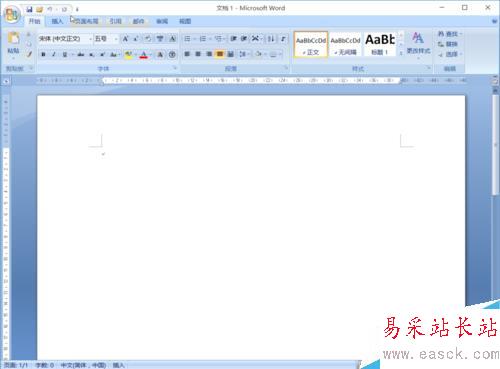Switch to the 插入 (Insert) tab
The width and height of the screenshot is (500, 369).
[57, 21]
